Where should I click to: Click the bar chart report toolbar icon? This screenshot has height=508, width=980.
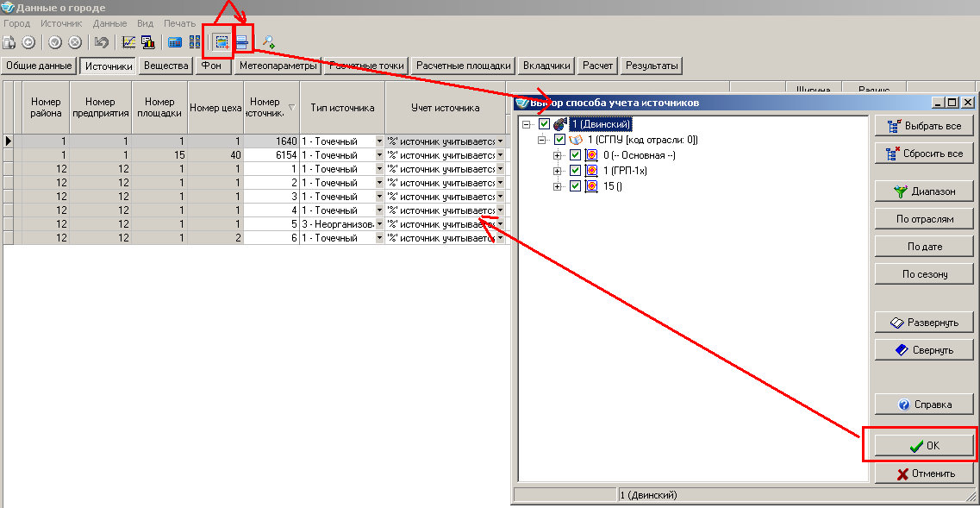[x=147, y=41]
